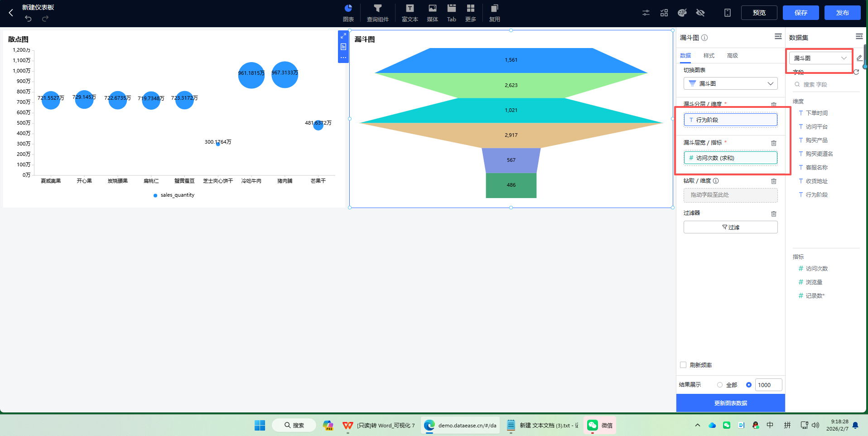Screen dimensions: 868x436
Task: Clear 过滤器 with trash icon
Action: click(x=774, y=213)
